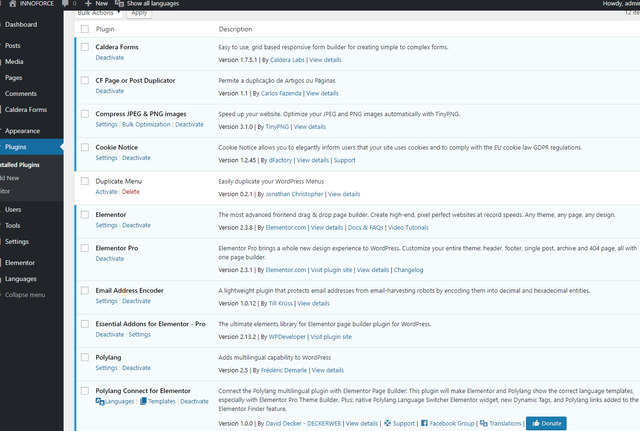This screenshot has width=640, height=431.
Task: Deactivate CF Page or Post Duplicator
Action: pos(110,91)
